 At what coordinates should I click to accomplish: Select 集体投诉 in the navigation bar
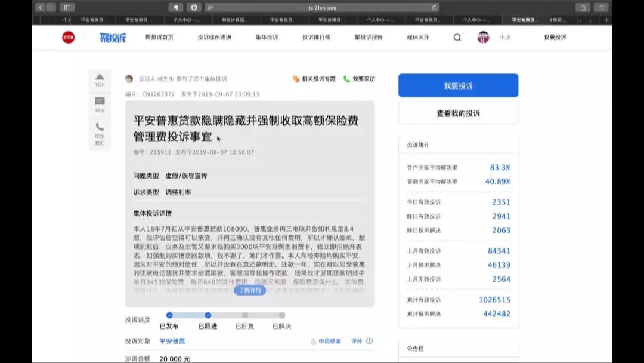[267, 38]
